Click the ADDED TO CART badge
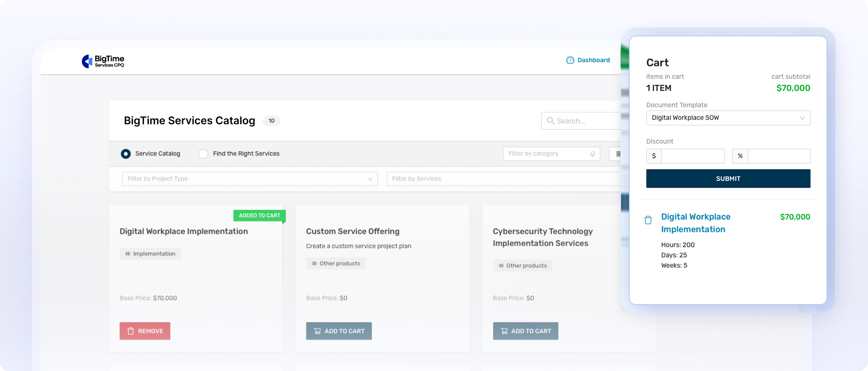 click(x=259, y=216)
